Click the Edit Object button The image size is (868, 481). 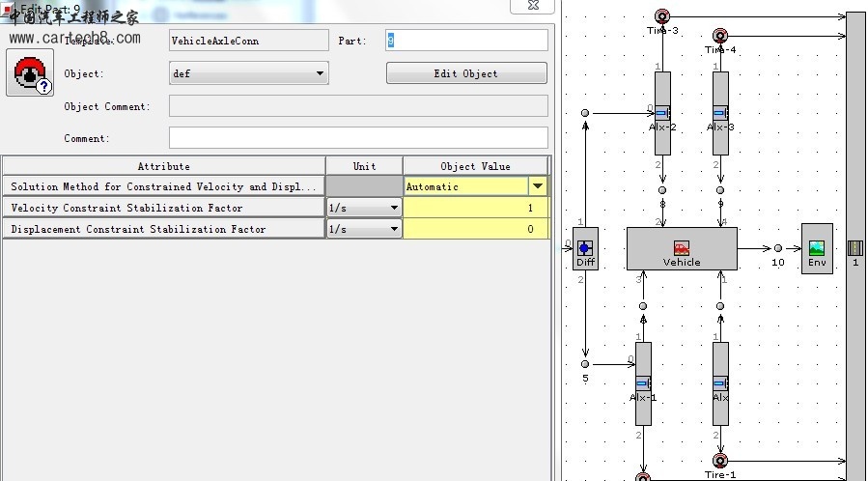(466, 73)
